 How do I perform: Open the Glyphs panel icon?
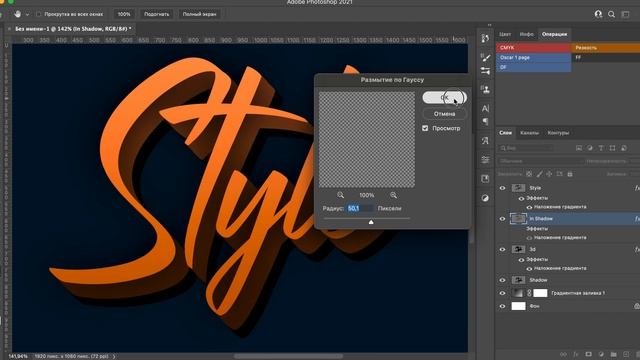(x=485, y=141)
